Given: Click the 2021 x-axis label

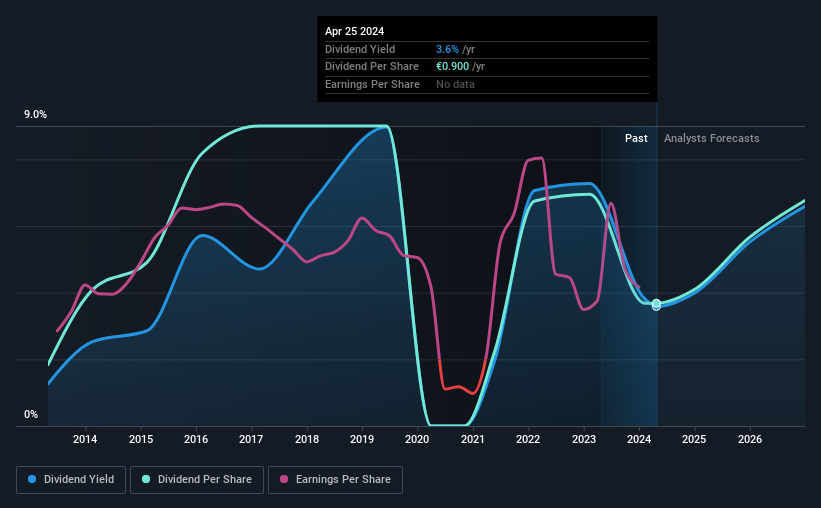Looking at the screenshot, I should (x=473, y=439).
